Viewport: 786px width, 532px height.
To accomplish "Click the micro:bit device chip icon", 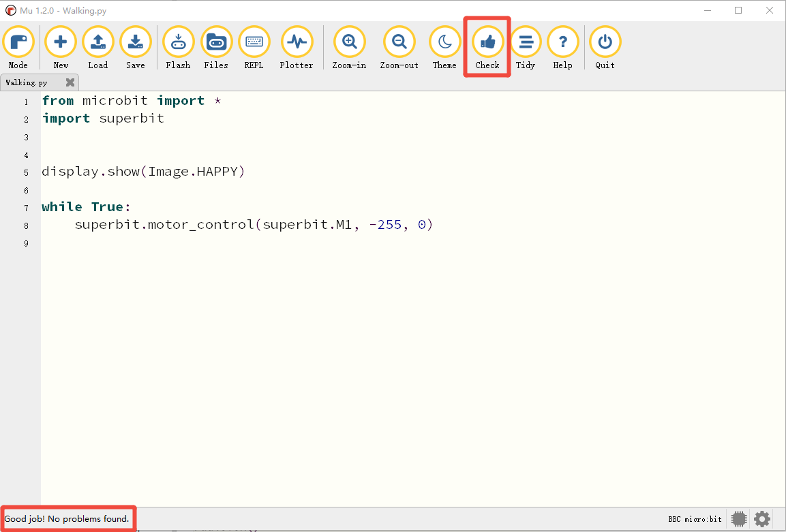I will (x=739, y=519).
